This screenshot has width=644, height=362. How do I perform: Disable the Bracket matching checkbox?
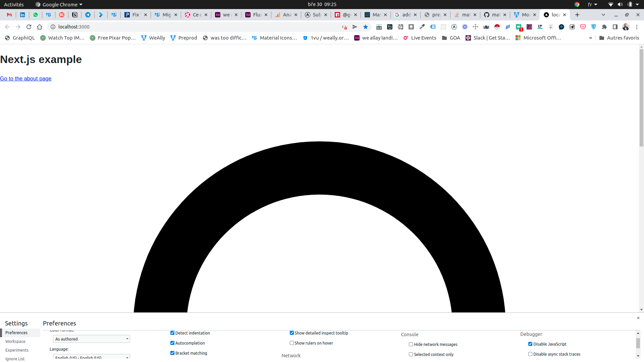pyautogui.click(x=172, y=353)
